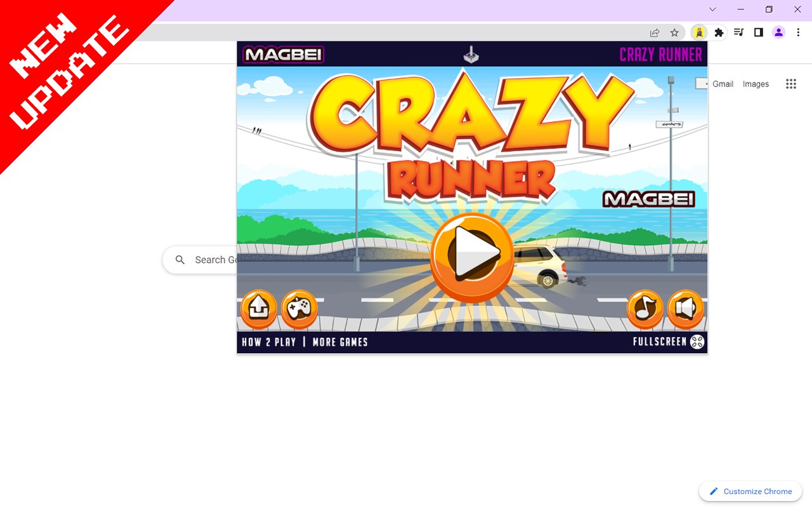This screenshot has width=812, height=508.
Task: Open the MORE GAMES link
Action: [x=340, y=342]
